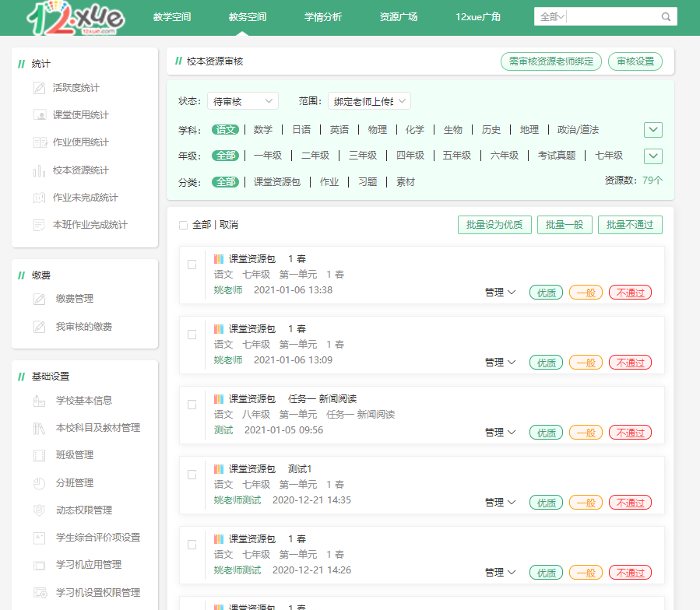Open 作业未完成统计 icon
The image size is (700, 610).
[x=39, y=198]
